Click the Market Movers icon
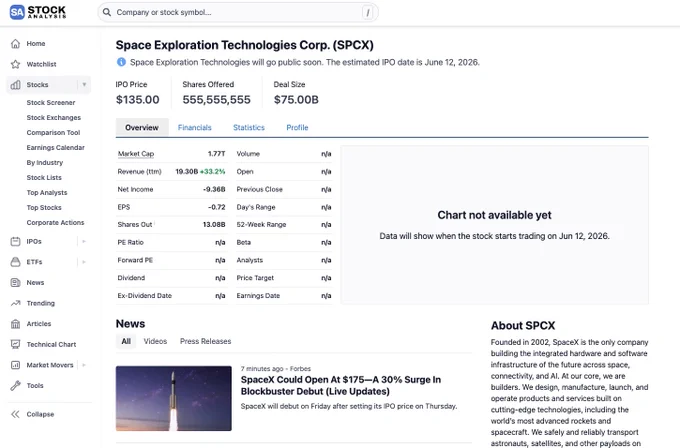680x448 pixels. pos(16,365)
